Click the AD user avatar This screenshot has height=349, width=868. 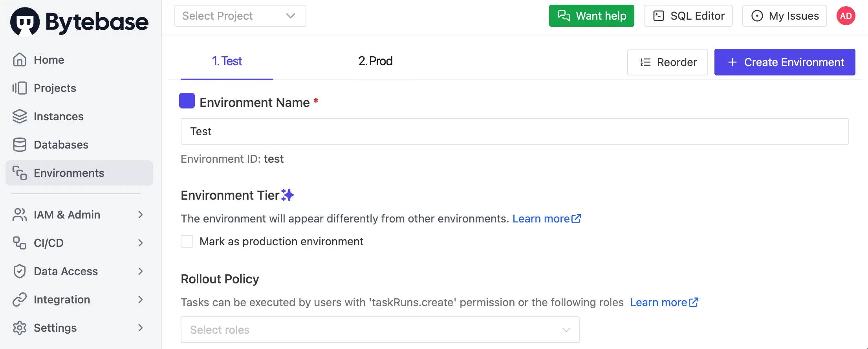(x=846, y=16)
